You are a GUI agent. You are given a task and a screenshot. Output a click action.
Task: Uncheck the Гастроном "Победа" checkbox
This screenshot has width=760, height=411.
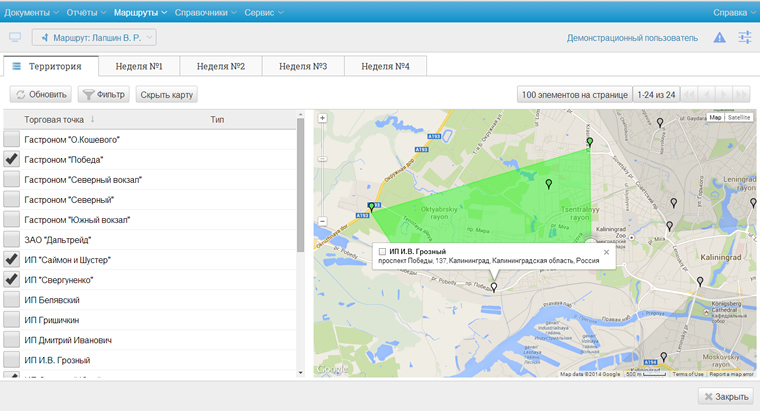pos(12,159)
